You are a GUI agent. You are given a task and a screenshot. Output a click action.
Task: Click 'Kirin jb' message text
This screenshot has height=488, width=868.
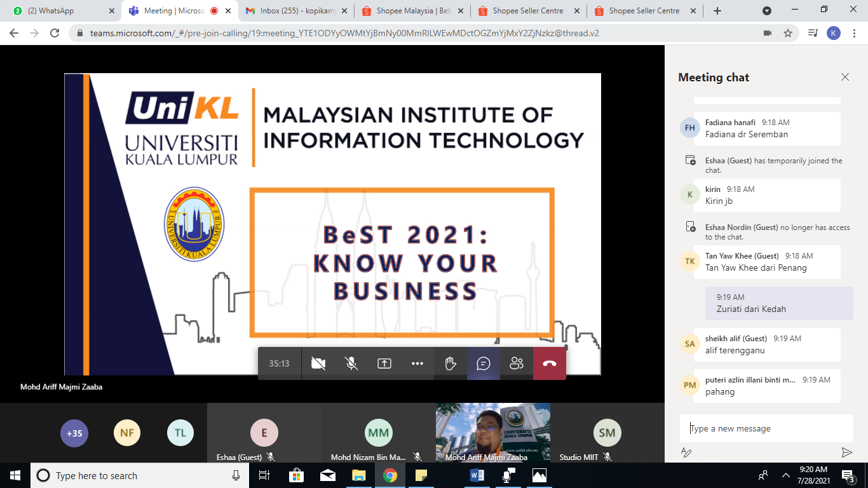(x=719, y=201)
